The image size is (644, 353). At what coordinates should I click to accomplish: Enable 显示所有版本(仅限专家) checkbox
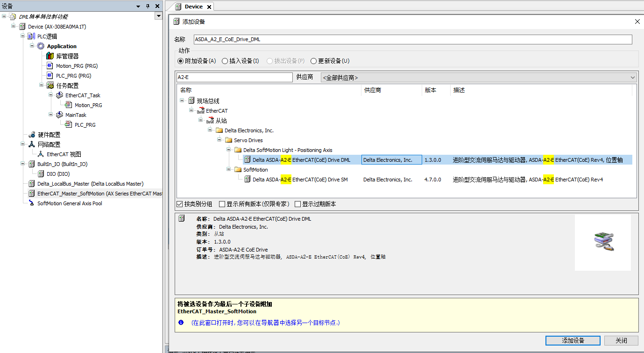[222, 204]
